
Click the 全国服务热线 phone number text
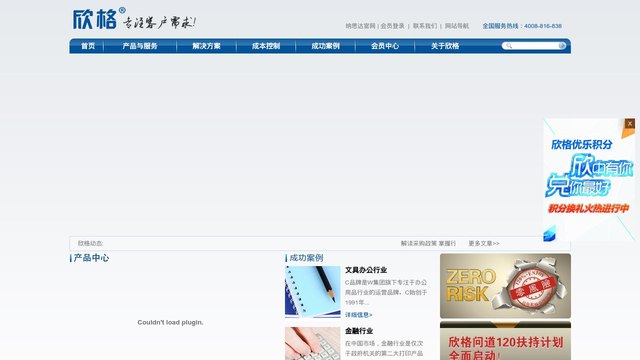point(522,26)
